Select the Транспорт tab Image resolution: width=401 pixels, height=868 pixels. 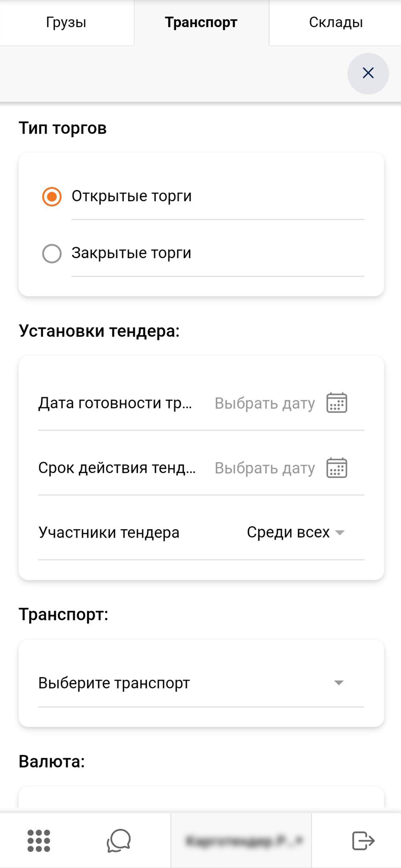click(201, 23)
